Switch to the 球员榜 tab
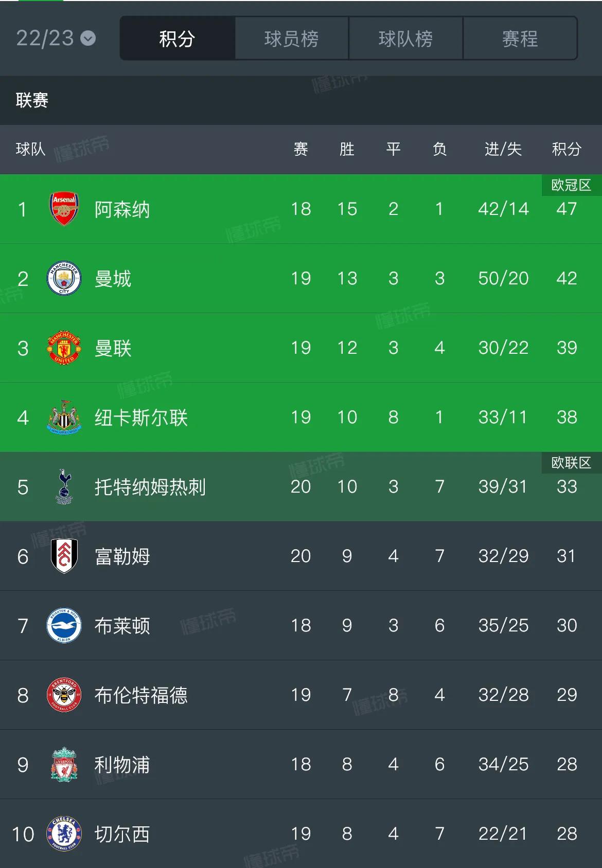The image size is (602, 868). pos(292,39)
